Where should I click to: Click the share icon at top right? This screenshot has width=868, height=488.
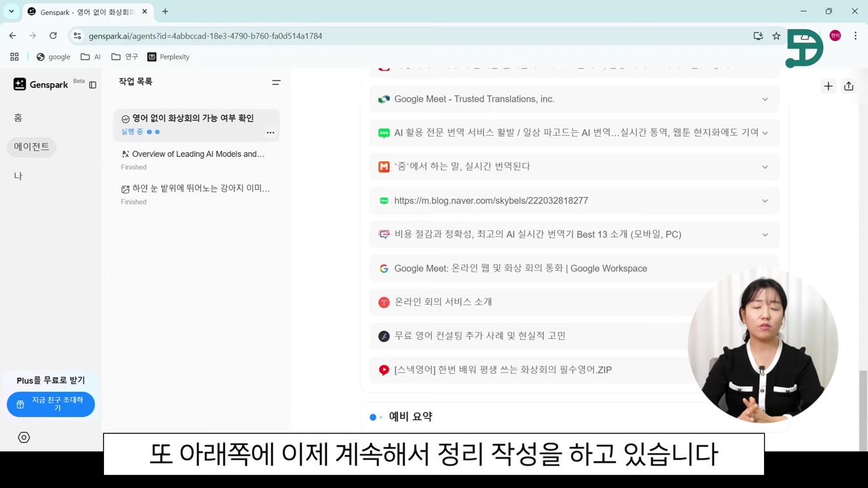tap(849, 86)
